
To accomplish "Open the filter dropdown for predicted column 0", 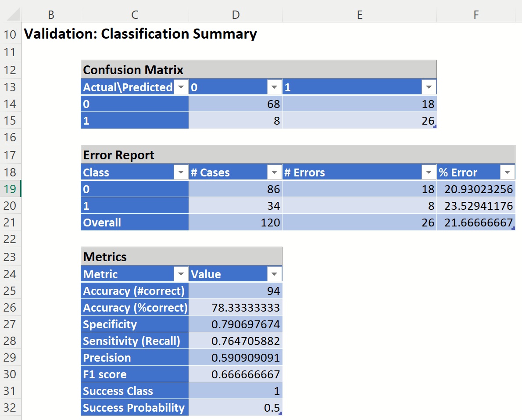I will coord(274,87).
